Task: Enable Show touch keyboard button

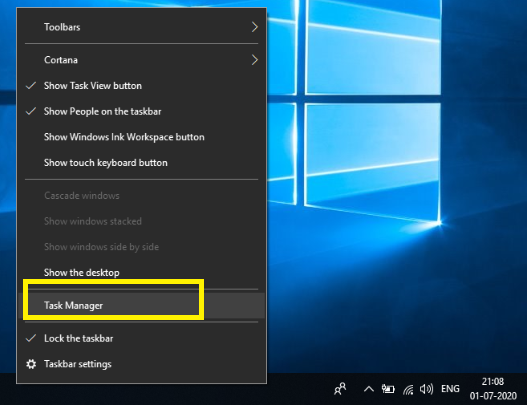Action: pos(141,163)
